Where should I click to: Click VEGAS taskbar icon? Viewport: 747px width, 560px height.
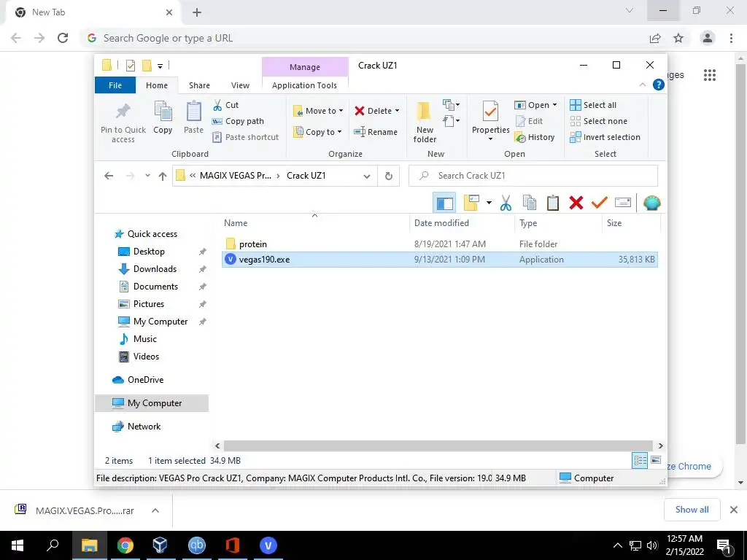tap(268, 545)
